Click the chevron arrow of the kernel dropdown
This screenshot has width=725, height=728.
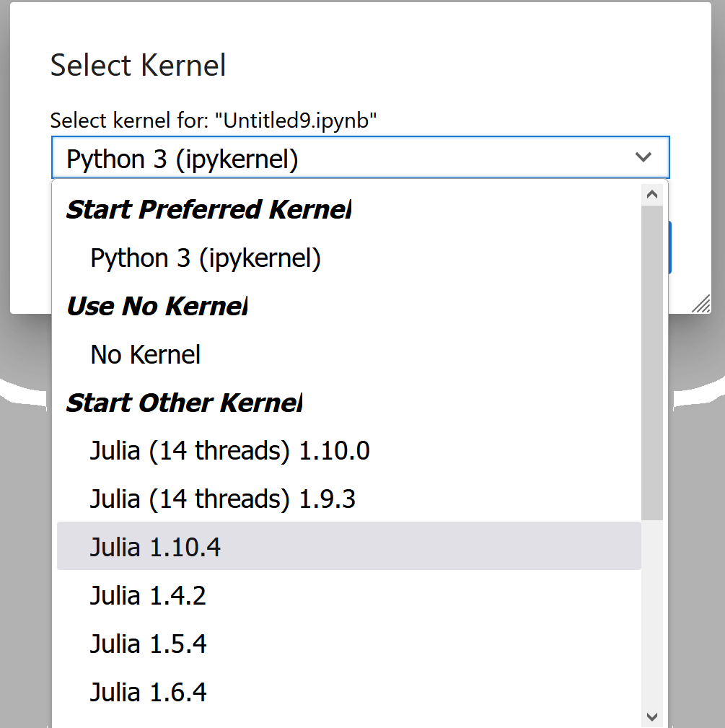pos(643,157)
